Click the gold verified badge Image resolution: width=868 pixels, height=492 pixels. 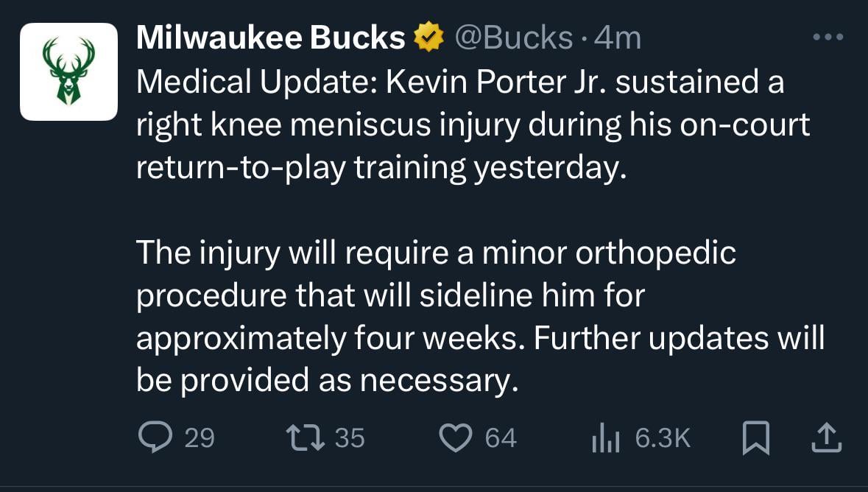click(x=428, y=38)
